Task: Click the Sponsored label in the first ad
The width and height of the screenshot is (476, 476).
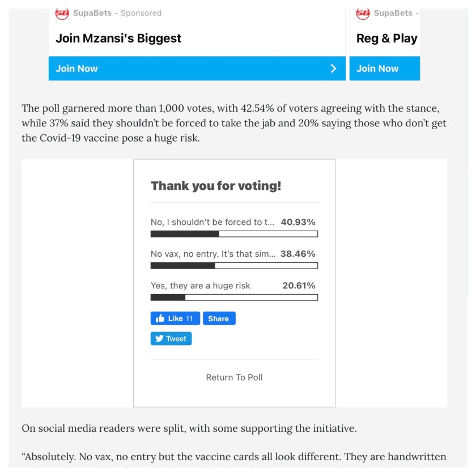Action: tap(141, 13)
